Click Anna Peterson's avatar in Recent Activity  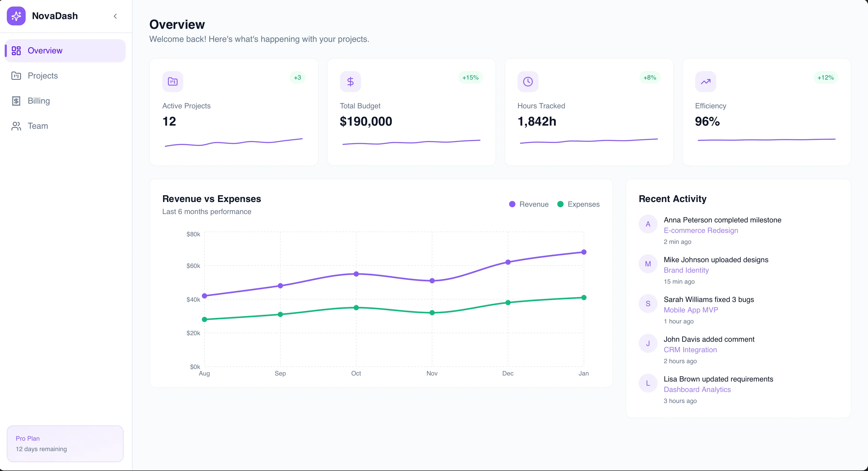pos(648,224)
